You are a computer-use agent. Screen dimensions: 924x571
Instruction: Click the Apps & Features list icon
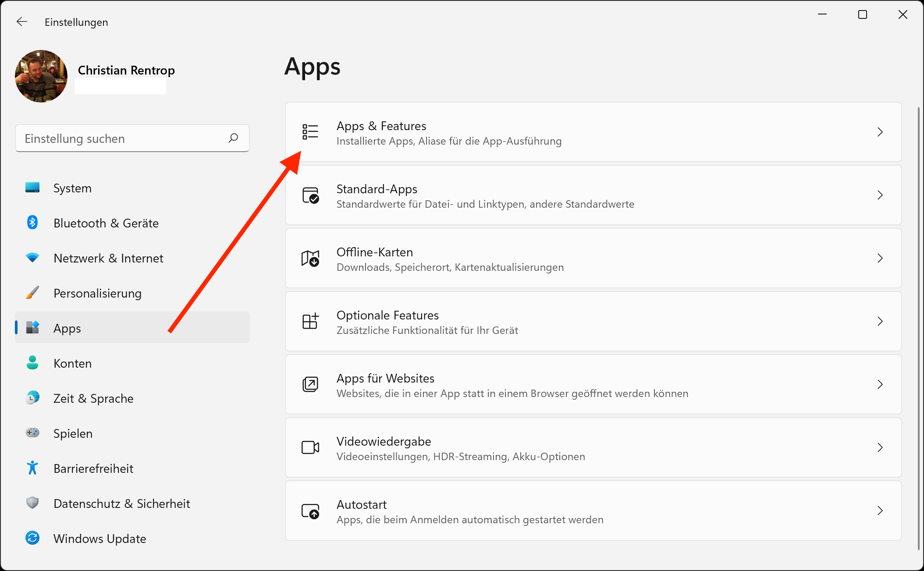tap(310, 131)
